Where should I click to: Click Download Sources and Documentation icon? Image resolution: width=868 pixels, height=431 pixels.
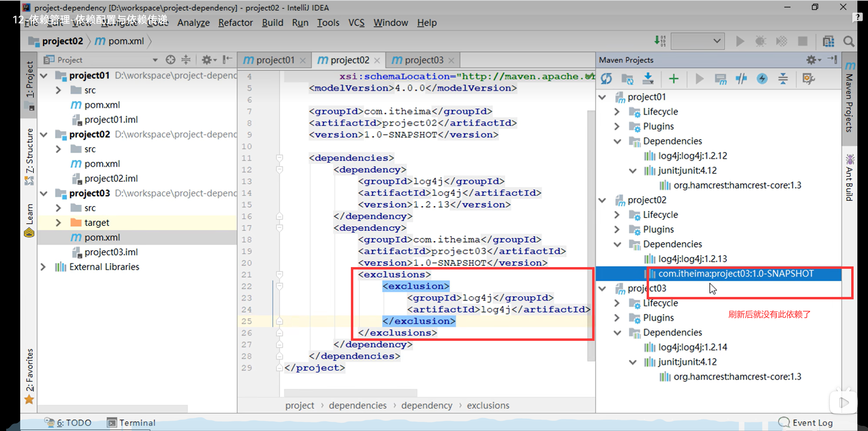(x=648, y=79)
